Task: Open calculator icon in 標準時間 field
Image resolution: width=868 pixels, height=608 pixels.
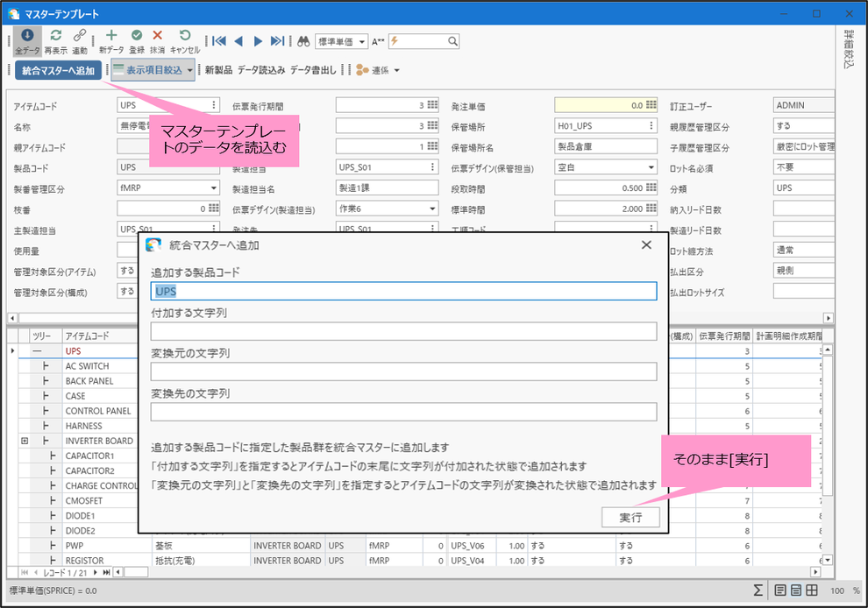Action: click(651, 209)
